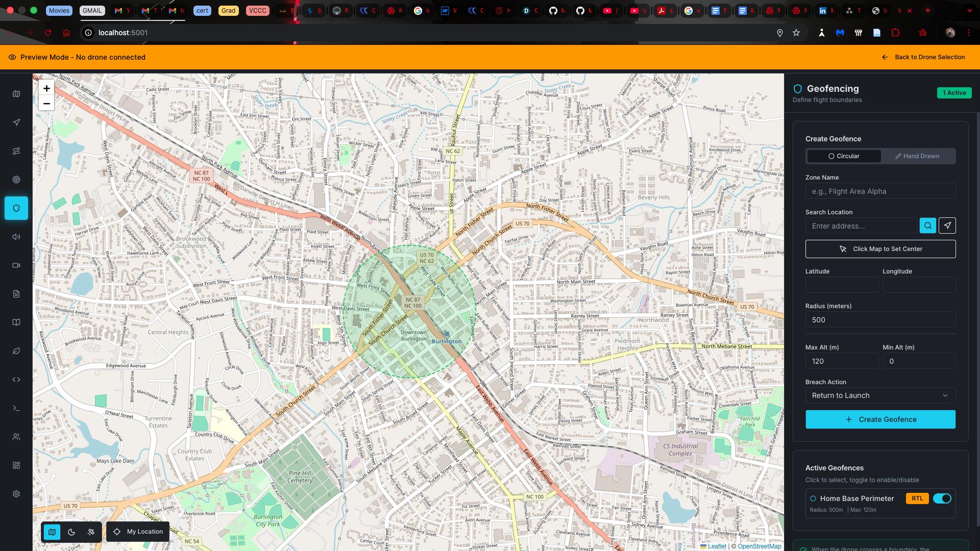Image resolution: width=980 pixels, height=551 pixels.
Task: Click the search magnifier next to address field
Action: point(927,226)
